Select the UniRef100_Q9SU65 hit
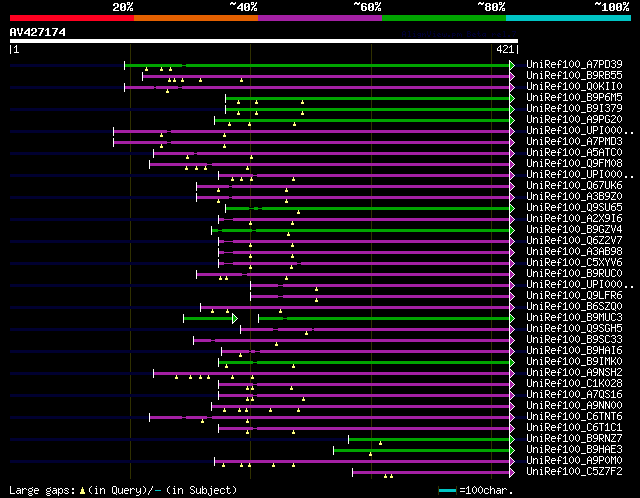This screenshot has height=498, width=640. (574, 208)
